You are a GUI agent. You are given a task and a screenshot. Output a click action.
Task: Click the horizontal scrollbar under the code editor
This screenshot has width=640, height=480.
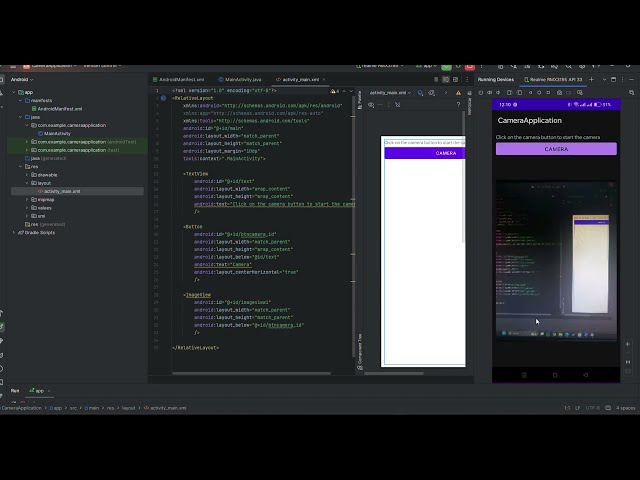click(251, 373)
